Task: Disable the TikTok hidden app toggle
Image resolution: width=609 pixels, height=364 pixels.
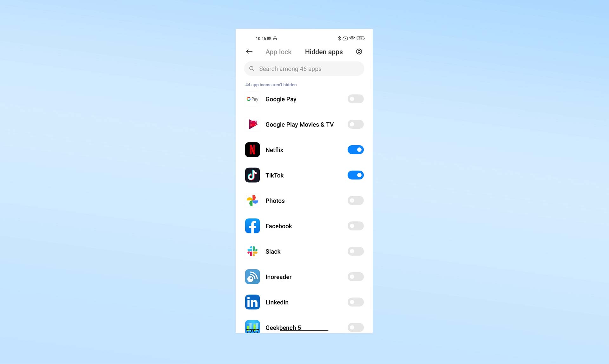Action: (x=356, y=175)
